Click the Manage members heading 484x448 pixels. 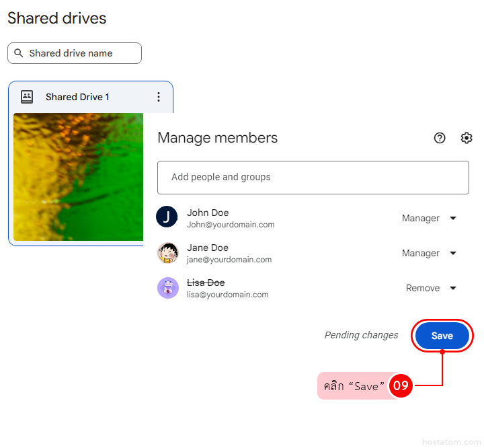(x=218, y=138)
